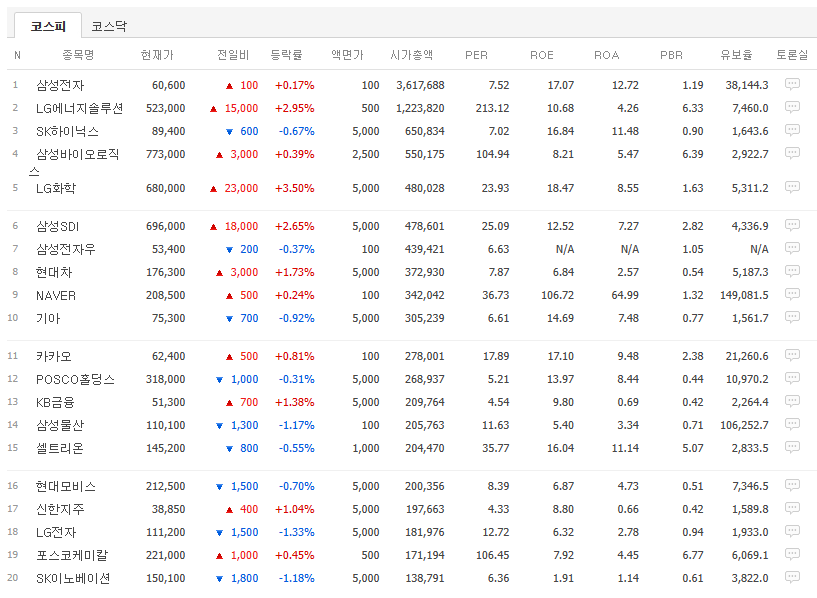
Task: Open the 삼성전자 stock link
Action: coord(60,85)
